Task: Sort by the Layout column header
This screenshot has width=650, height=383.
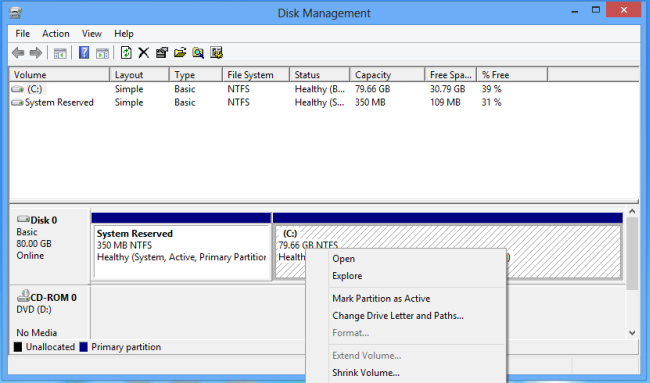Action: 140,75
